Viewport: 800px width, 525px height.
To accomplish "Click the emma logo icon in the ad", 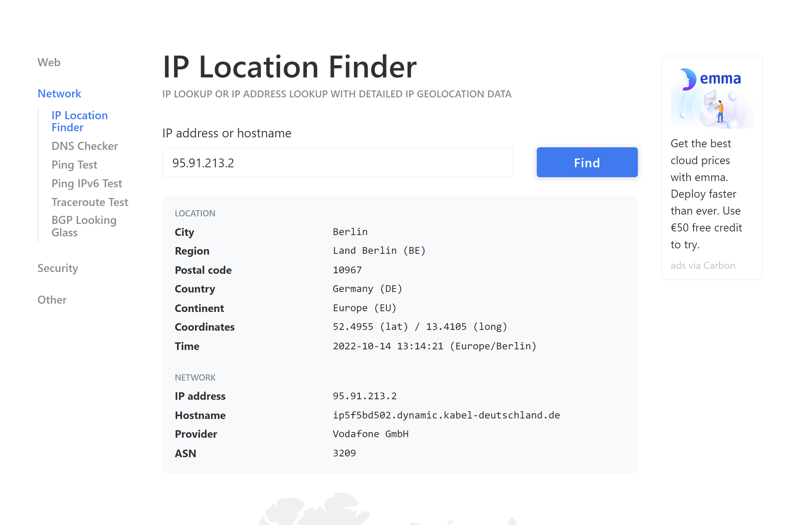I will [688, 79].
